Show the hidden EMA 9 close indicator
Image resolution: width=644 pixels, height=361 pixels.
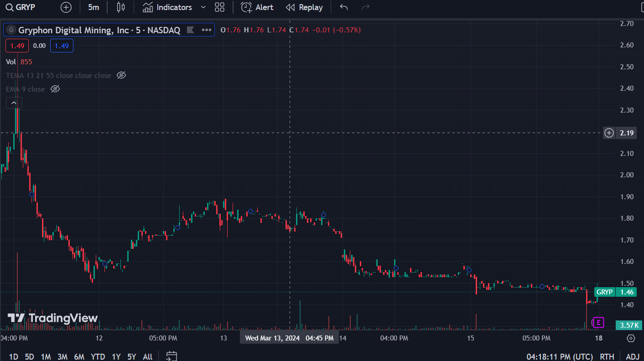(x=55, y=89)
